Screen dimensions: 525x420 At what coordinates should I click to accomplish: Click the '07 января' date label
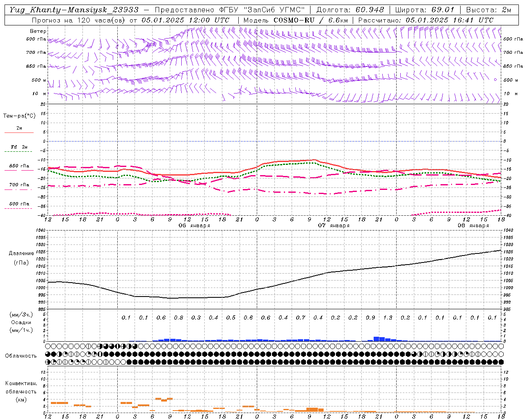(333, 225)
